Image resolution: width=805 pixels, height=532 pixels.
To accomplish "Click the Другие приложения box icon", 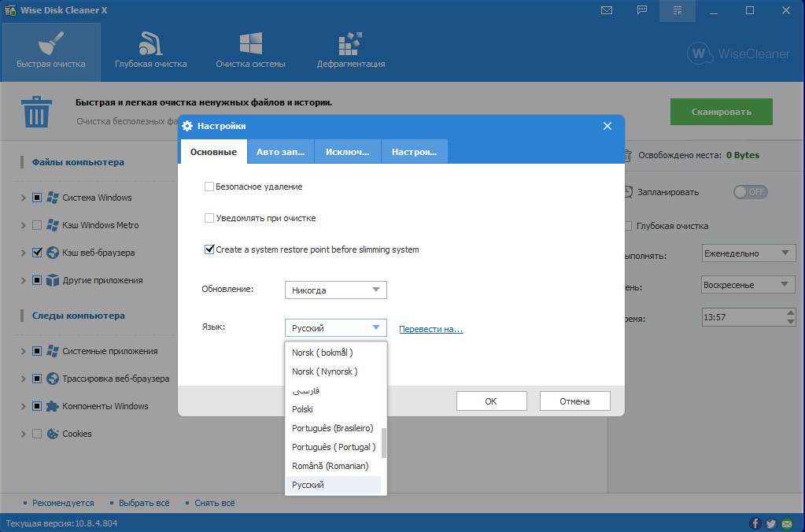I will (x=53, y=280).
